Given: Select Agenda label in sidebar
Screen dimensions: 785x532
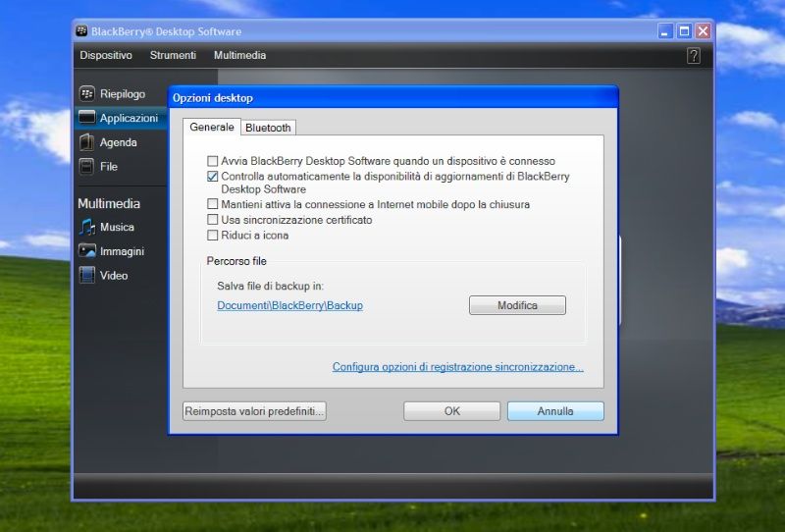Looking at the screenshot, I should tap(118, 142).
